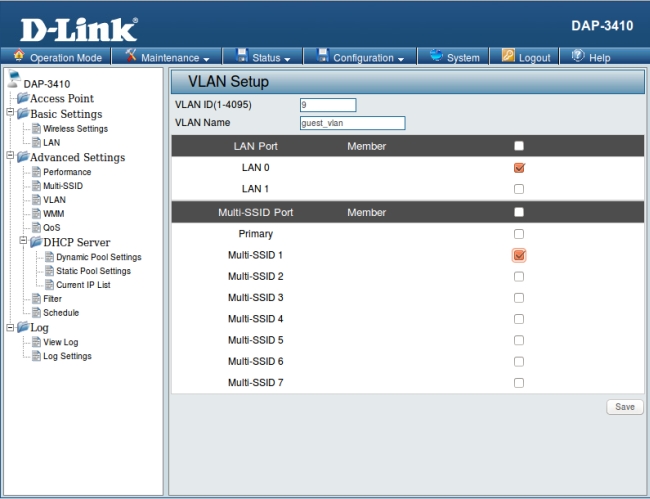Click the Help question mark icon
Screen dimensions: 650x499
pyautogui.click(x=578, y=57)
